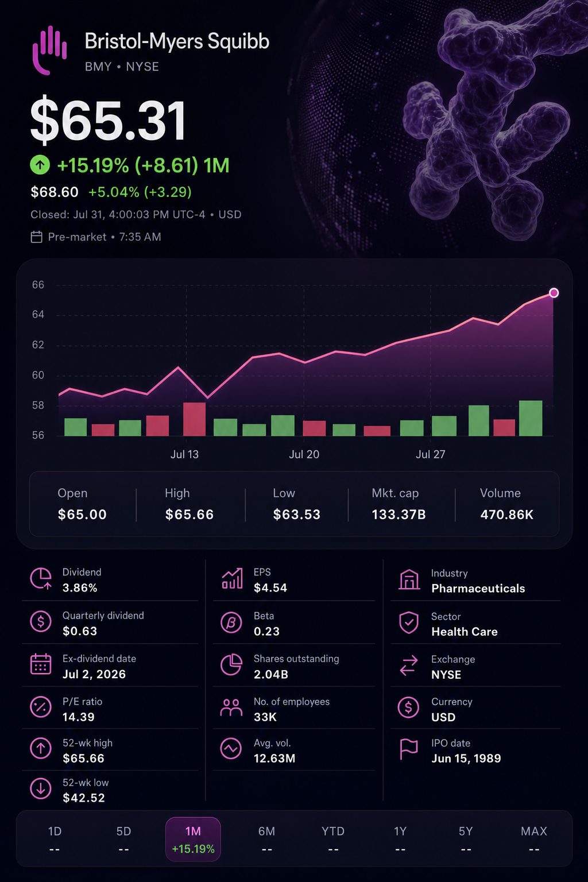Click the Beta symbol icon

(231, 622)
